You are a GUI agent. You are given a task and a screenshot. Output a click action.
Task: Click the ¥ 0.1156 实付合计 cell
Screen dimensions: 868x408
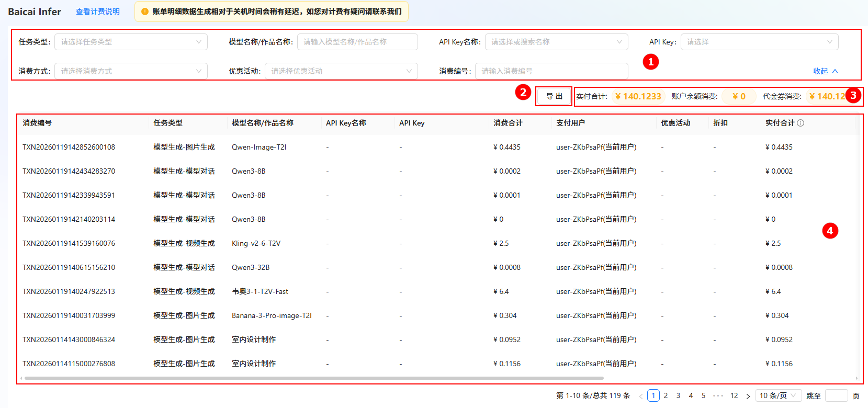click(779, 364)
